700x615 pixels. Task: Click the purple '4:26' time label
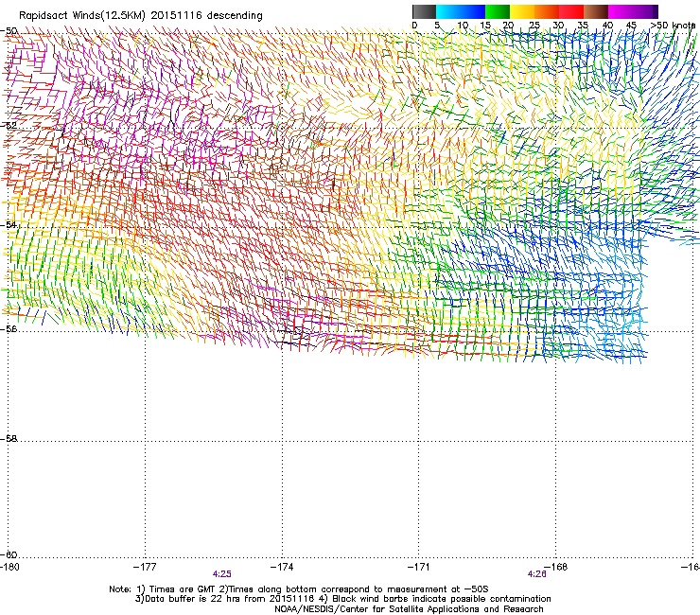point(536,574)
